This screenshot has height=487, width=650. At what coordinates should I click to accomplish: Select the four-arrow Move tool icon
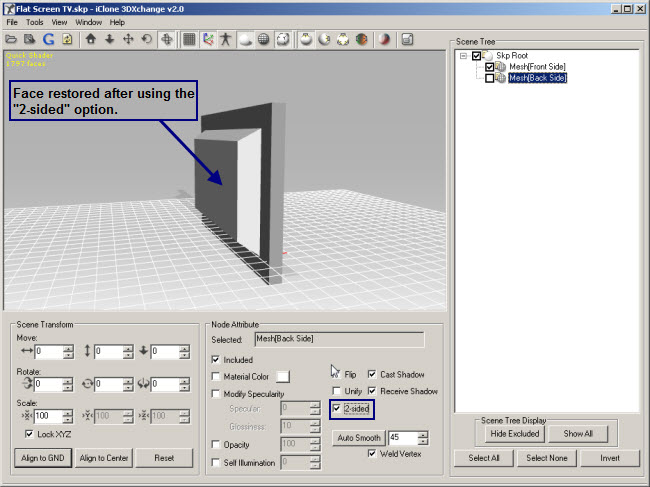point(128,39)
